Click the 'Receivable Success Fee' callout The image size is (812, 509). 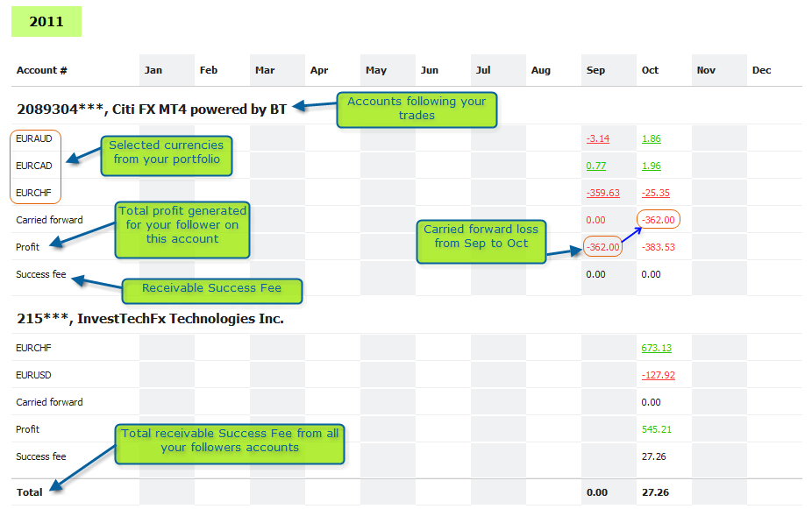(210, 288)
